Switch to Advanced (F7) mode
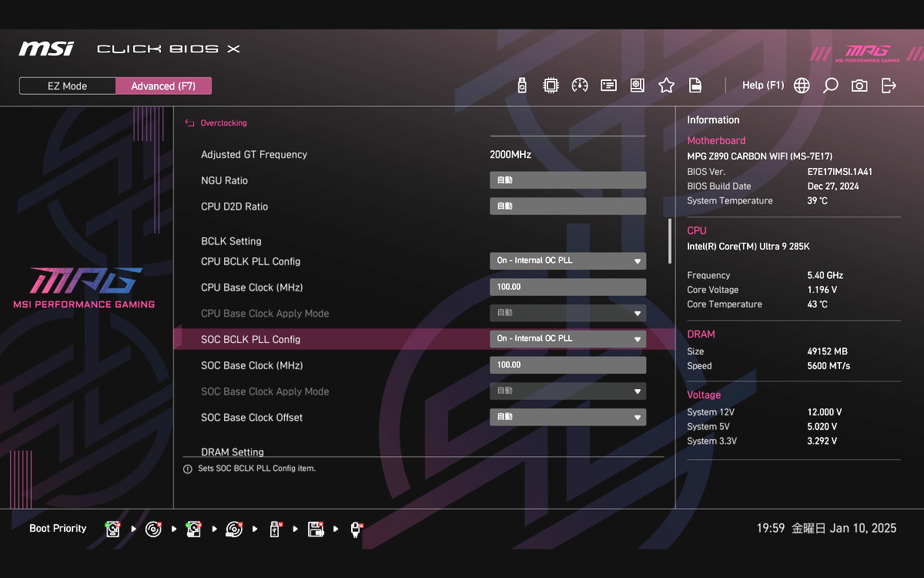The image size is (924, 578). pyautogui.click(x=163, y=86)
